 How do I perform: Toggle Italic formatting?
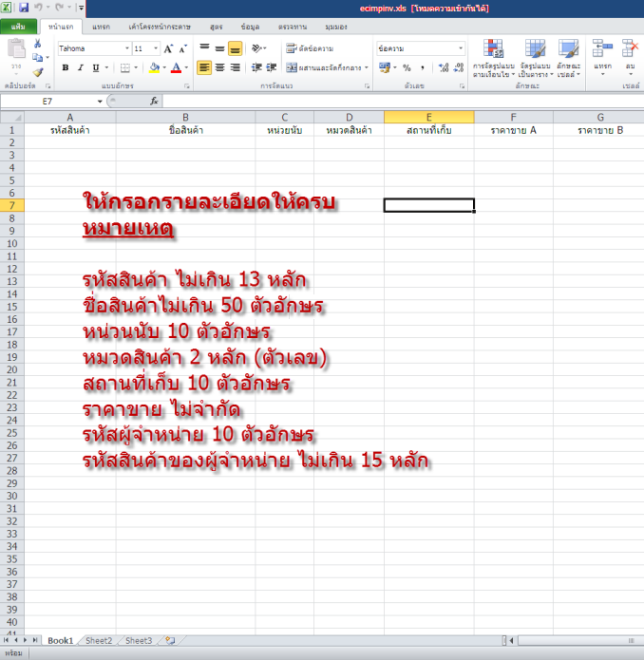81,67
